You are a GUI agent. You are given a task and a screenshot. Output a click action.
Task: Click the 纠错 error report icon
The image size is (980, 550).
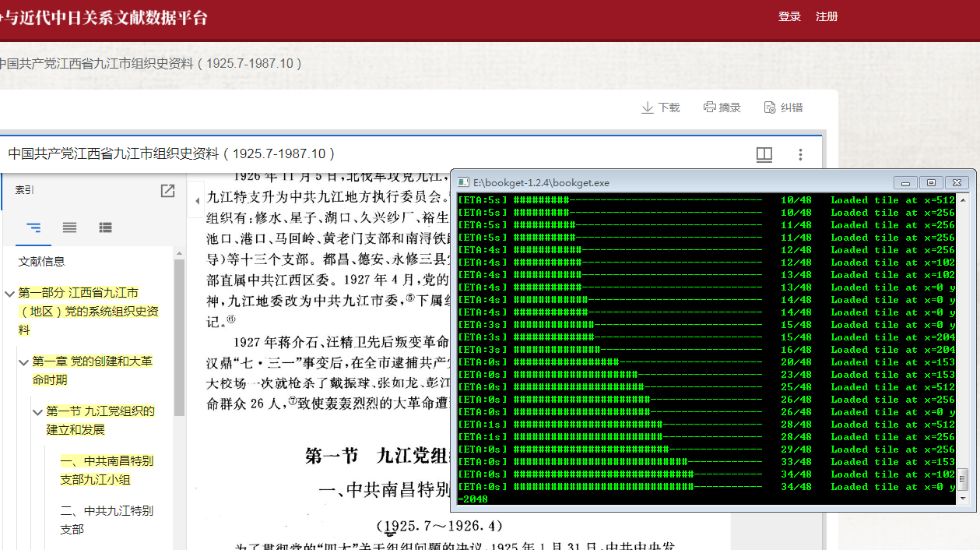770,108
